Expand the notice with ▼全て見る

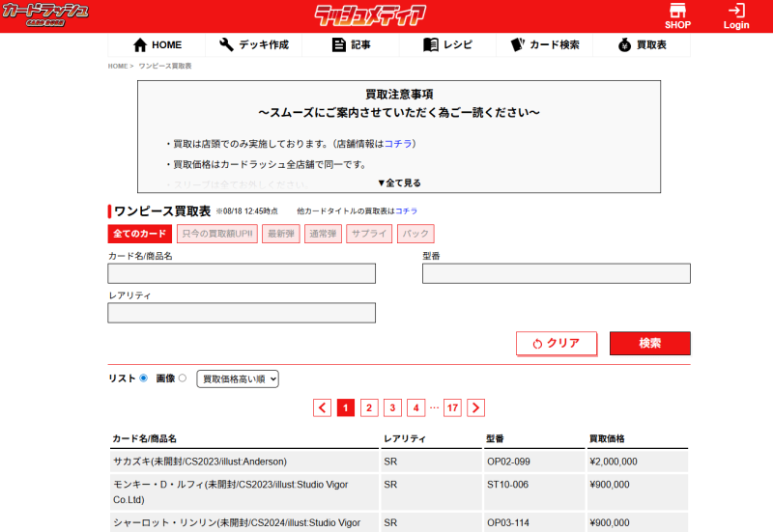pos(399,182)
